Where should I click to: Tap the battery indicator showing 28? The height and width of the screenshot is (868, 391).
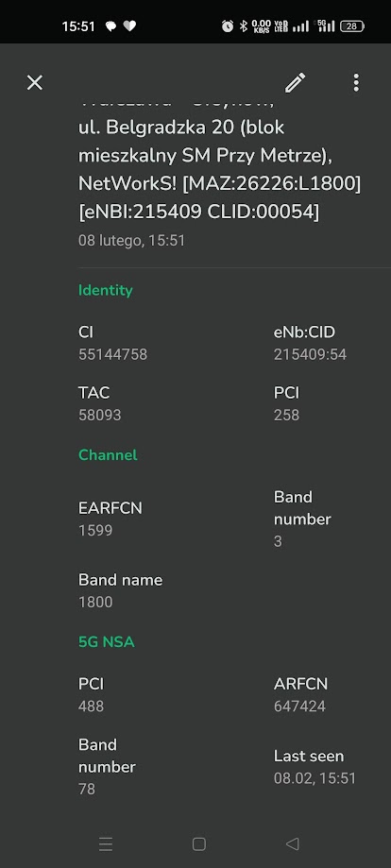pos(351,26)
